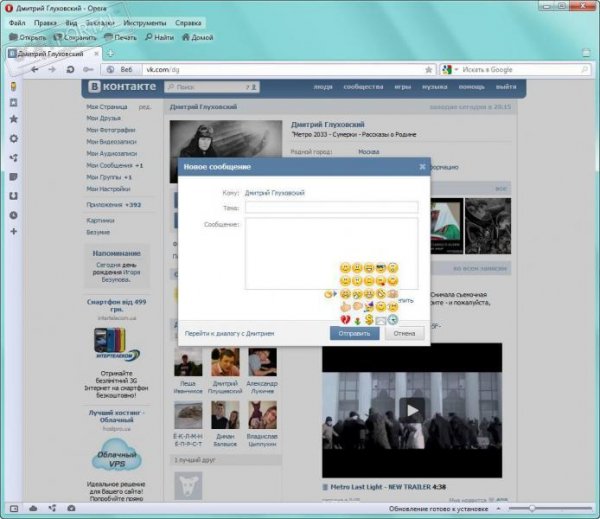Open friend thumbnail Леша Иванников
Screen dimensions: 600x519
(x=188, y=362)
